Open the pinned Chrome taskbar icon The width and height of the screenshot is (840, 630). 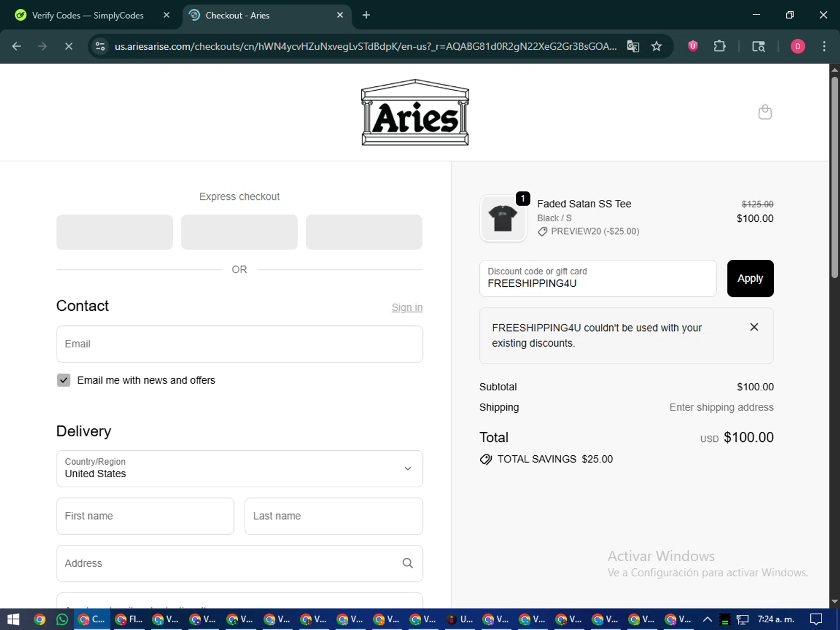[x=39, y=619]
